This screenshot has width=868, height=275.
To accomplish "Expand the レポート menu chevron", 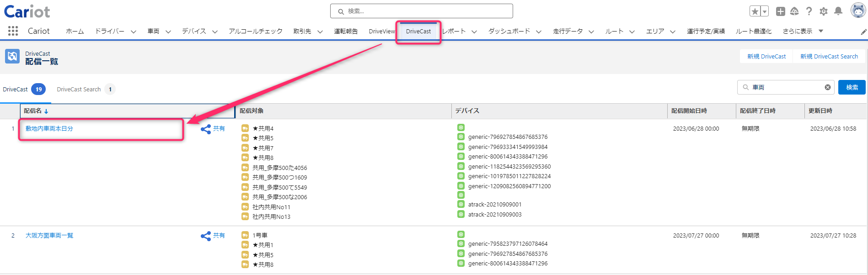I will (x=474, y=32).
